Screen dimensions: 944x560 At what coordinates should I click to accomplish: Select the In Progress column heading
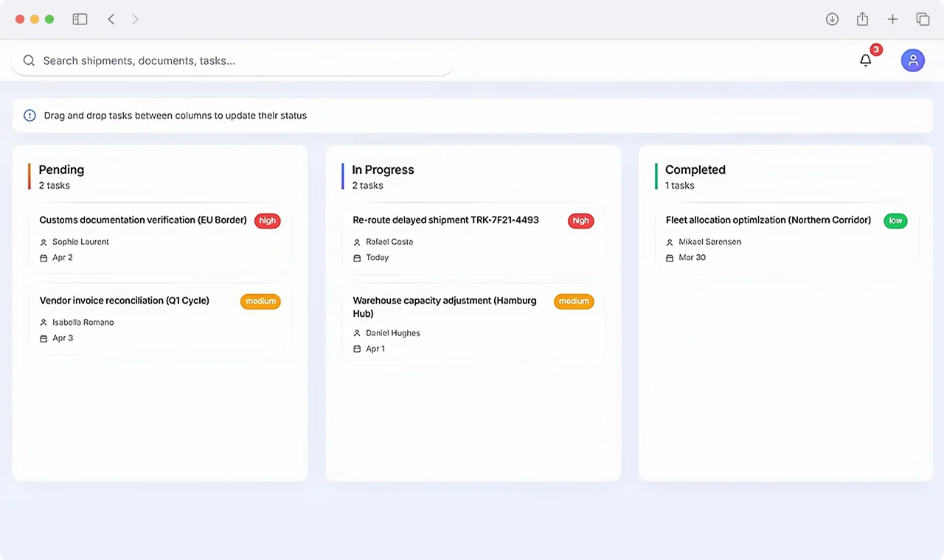(383, 169)
